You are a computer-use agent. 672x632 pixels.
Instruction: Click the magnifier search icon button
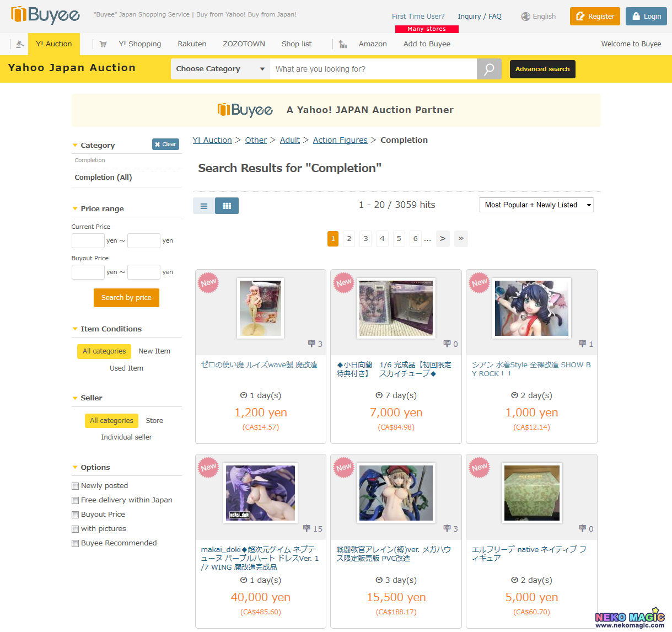coord(489,69)
